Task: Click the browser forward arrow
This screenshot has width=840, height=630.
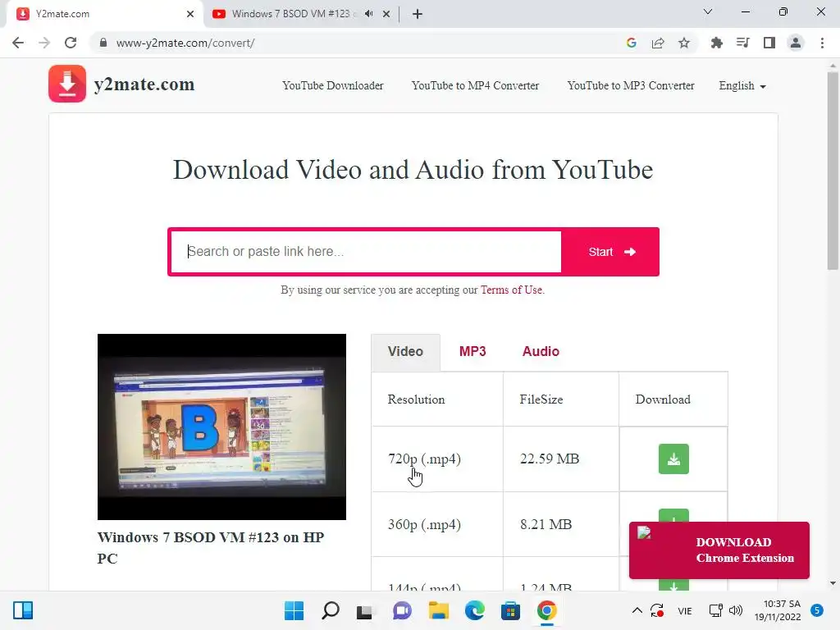Action: coord(44,43)
